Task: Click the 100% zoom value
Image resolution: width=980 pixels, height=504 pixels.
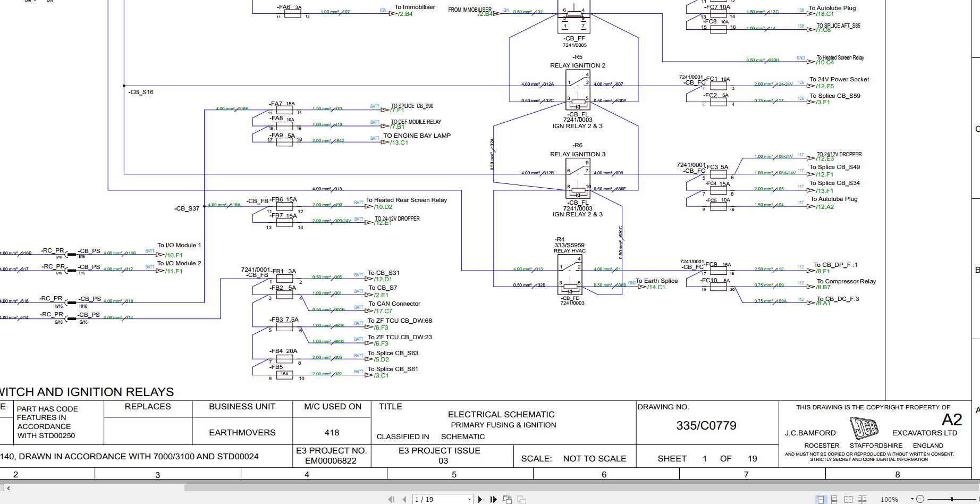Action: [x=889, y=500]
